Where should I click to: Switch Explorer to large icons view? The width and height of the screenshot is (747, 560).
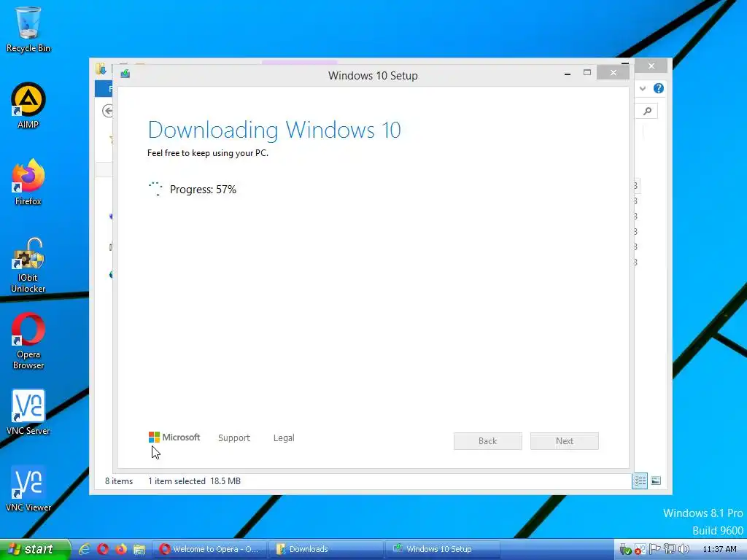[656, 481]
